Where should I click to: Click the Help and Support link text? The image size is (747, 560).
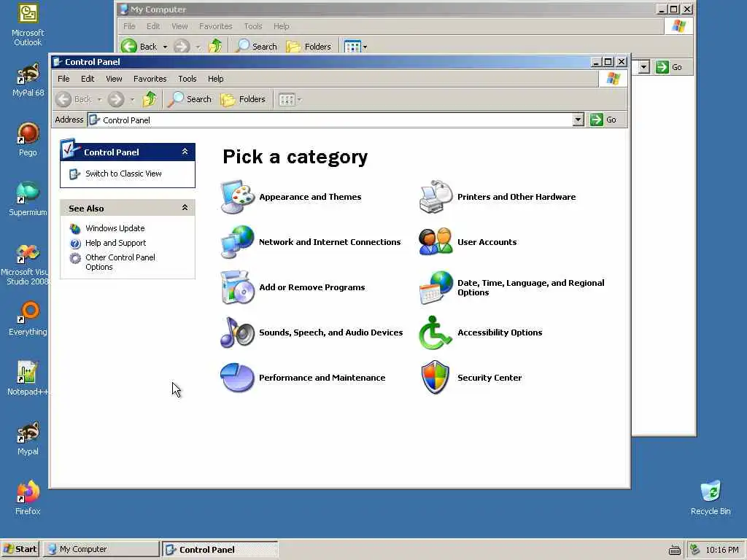tap(116, 243)
